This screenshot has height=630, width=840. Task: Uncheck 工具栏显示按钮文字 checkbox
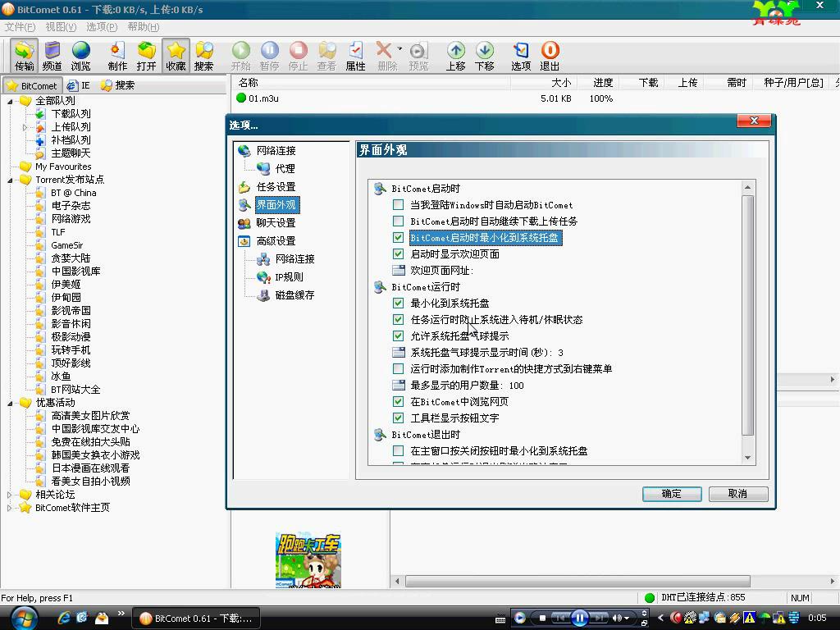tap(398, 418)
